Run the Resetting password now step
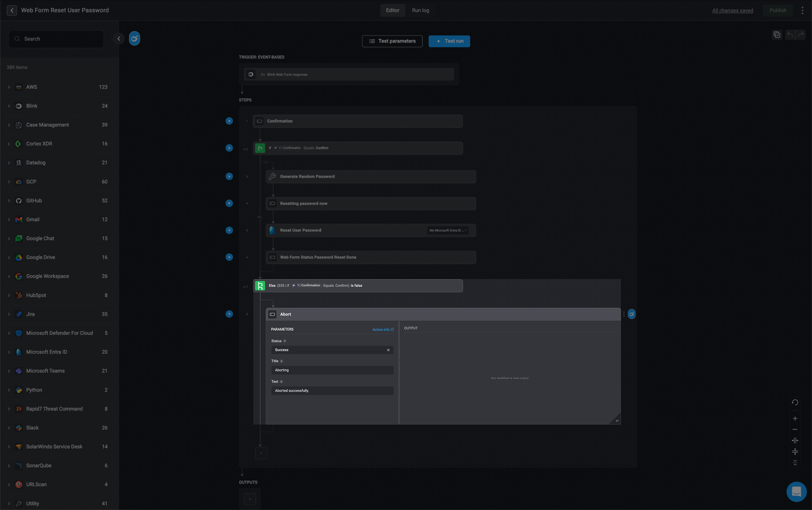Viewport: 812px width, 510px height. click(x=229, y=204)
